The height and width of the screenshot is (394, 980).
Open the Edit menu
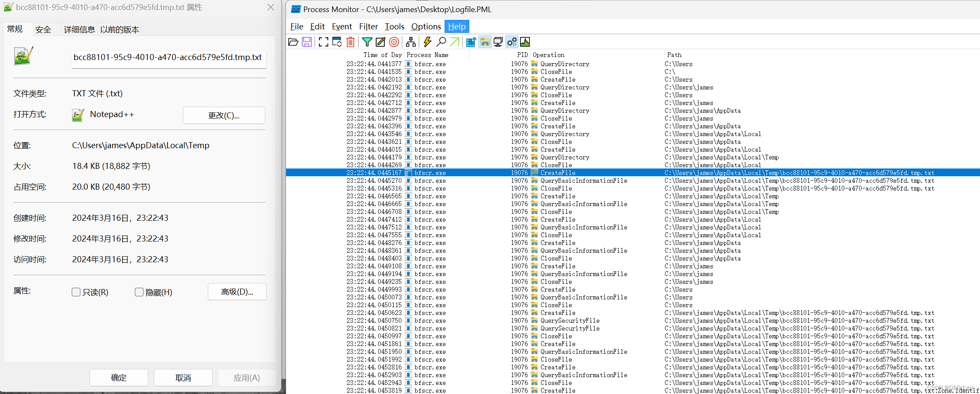click(x=317, y=26)
